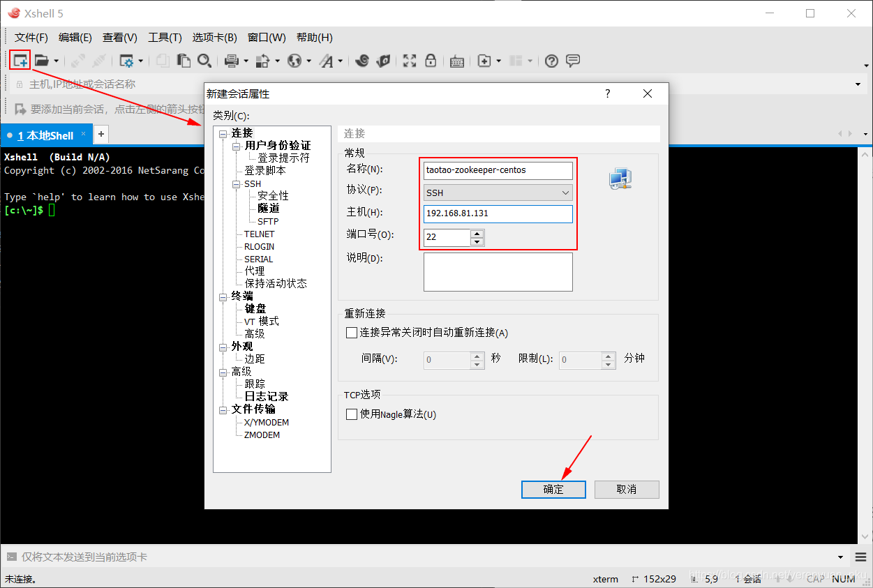The image size is (873, 588).
Task: Click the 主机 host address field
Action: click(x=498, y=213)
